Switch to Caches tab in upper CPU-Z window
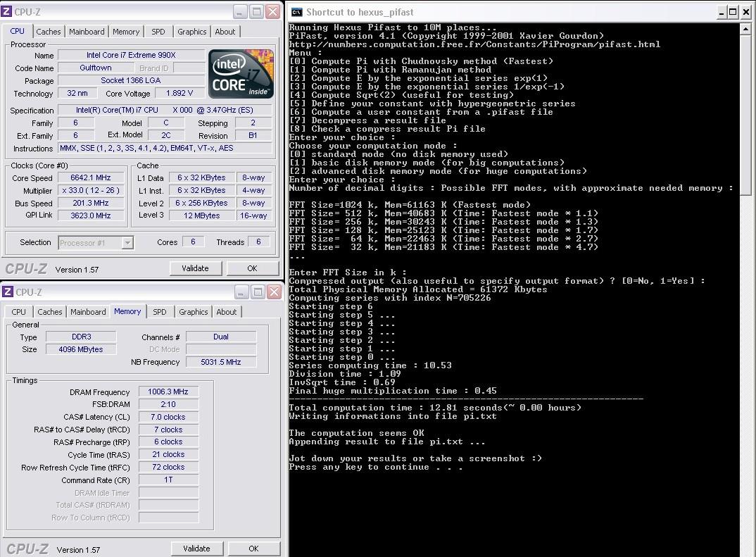The width and height of the screenshot is (756, 557). (49, 32)
